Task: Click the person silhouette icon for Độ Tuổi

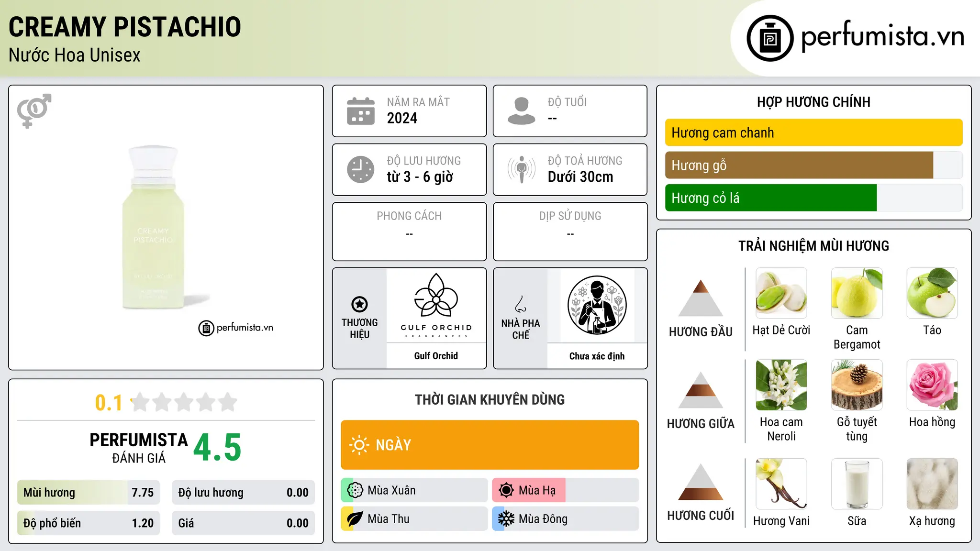Action: tap(521, 111)
